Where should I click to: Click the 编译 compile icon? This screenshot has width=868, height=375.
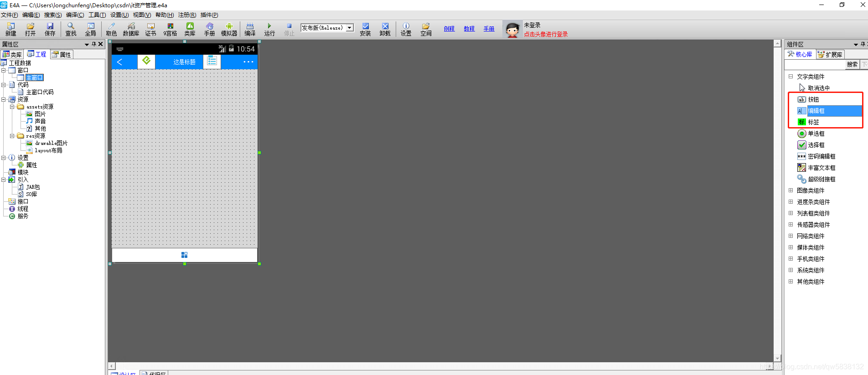pos(250,29)
